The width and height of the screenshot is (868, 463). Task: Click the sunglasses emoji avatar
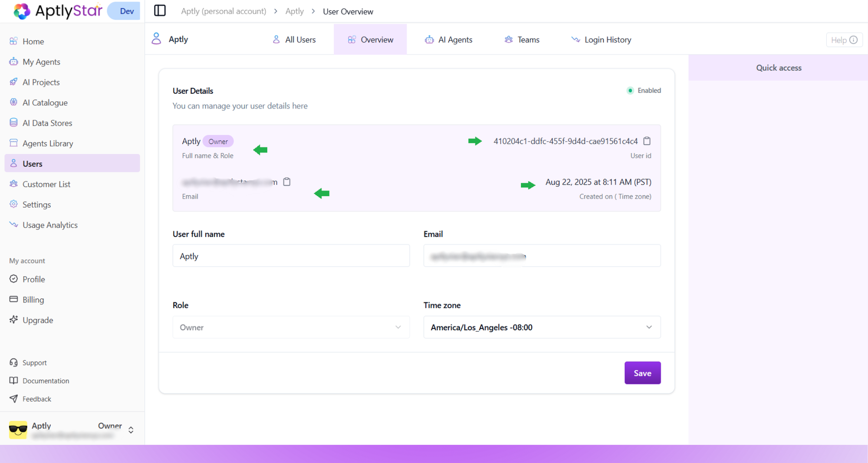pos(18,430)
